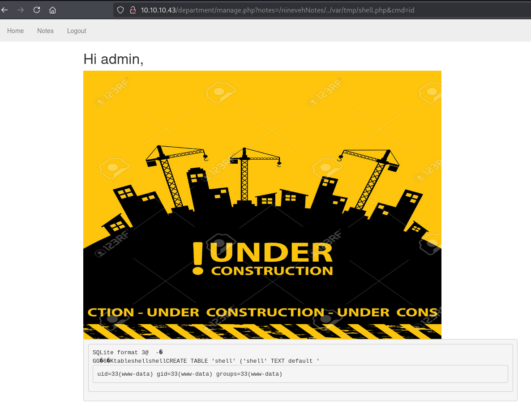The width and height of the screenshot is (531, 420).
Task: Click the browser forward arrow
Action: tap(21, 10)
